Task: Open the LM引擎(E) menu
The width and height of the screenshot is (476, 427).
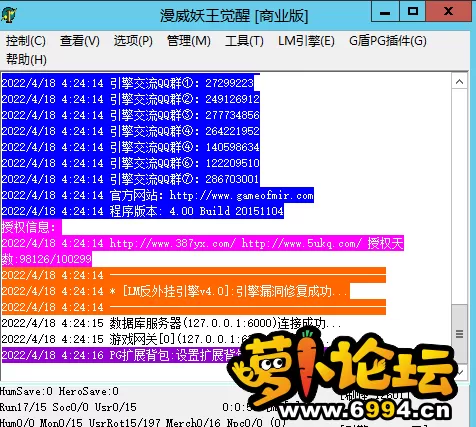Action: (306, 41)
